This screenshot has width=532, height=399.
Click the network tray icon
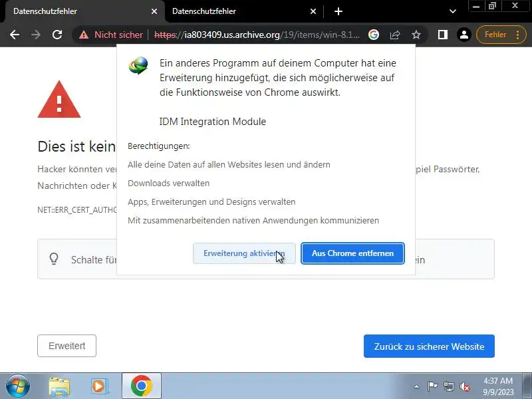448,386
